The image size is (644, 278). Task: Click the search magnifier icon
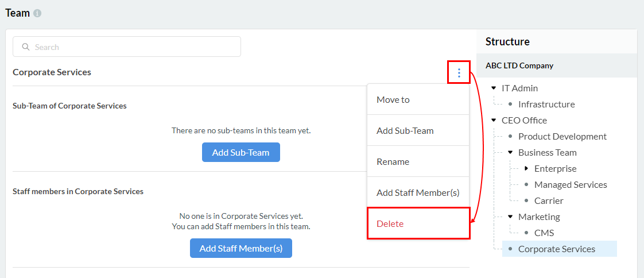(x=26, y=47)
